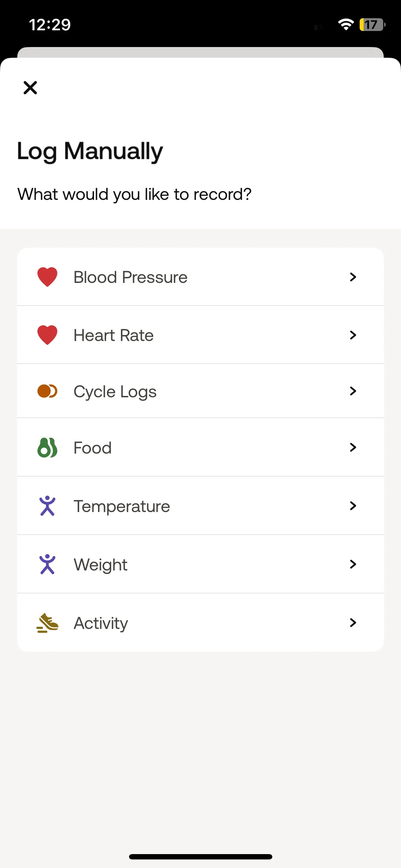Tap the chevron on the Cycle Logs row

tap(353, 391)
